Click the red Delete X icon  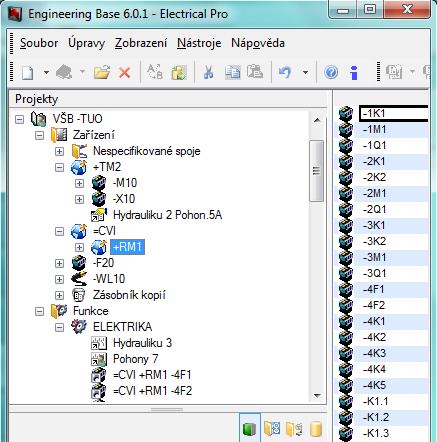click(125, 72)
